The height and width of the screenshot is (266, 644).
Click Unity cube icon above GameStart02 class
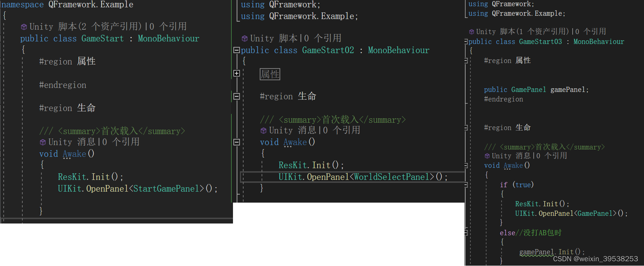(244, 38)
